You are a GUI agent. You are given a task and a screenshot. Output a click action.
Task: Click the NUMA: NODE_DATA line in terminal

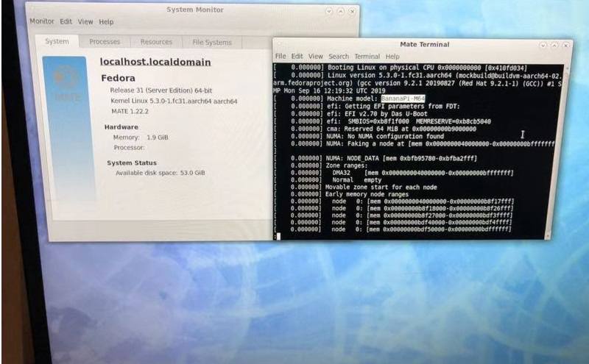[x=375, y=158]
